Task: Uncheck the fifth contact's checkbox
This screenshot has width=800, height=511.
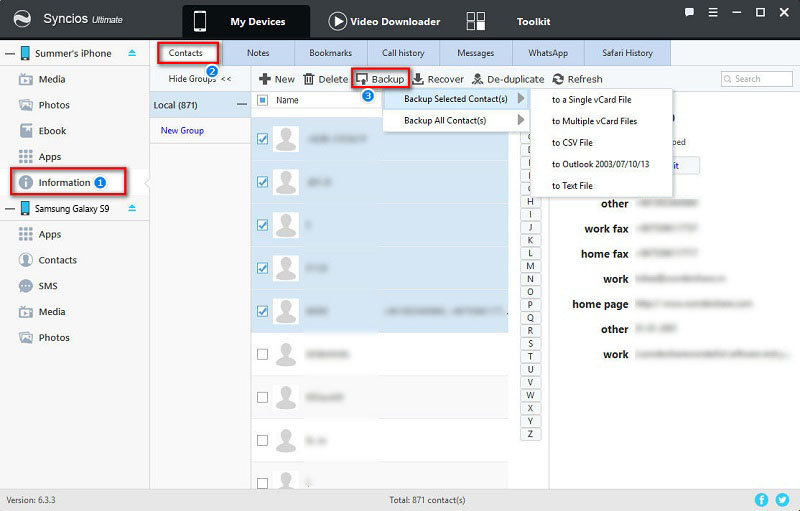Action: pyautogui.click(x=262, y=311)
